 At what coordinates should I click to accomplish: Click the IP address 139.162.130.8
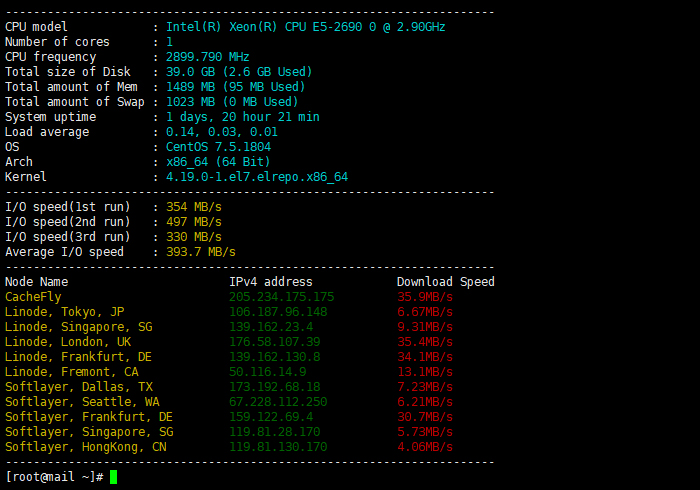tap(275, 357)
